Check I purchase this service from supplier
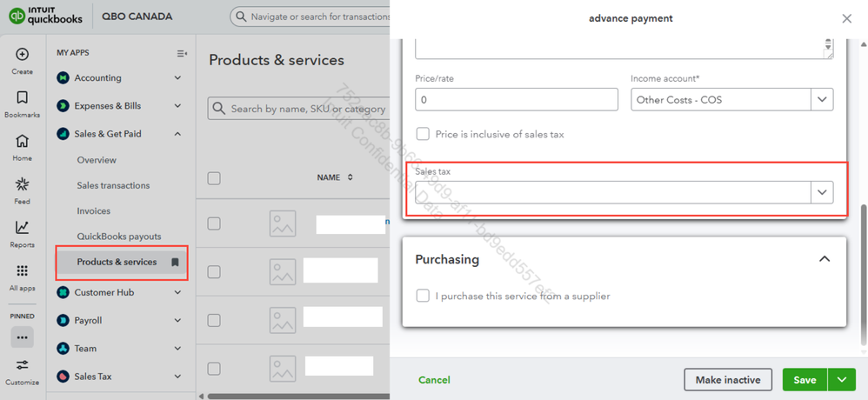The image size is (868, 400). coord(423,296)
